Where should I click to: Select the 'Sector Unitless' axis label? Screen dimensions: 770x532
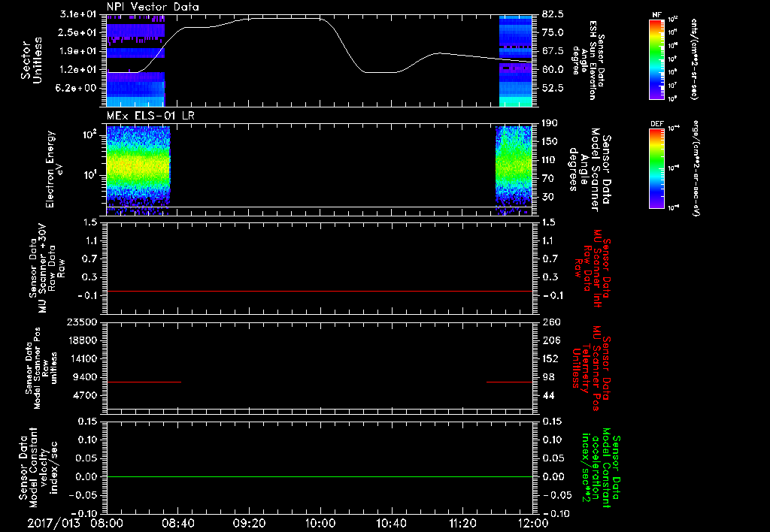32,60
